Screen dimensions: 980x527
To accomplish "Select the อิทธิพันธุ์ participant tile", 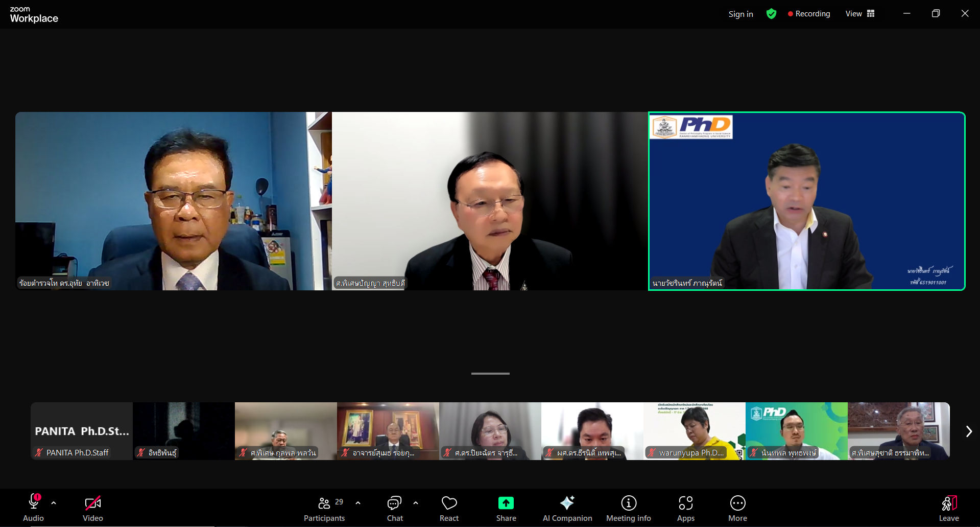I will [184, 431].
